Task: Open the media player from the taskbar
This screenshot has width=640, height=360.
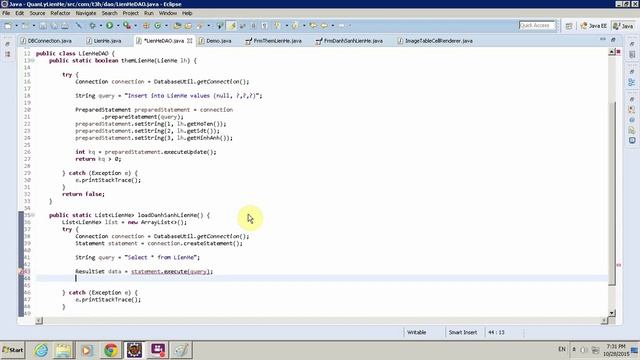Action: 87,350
